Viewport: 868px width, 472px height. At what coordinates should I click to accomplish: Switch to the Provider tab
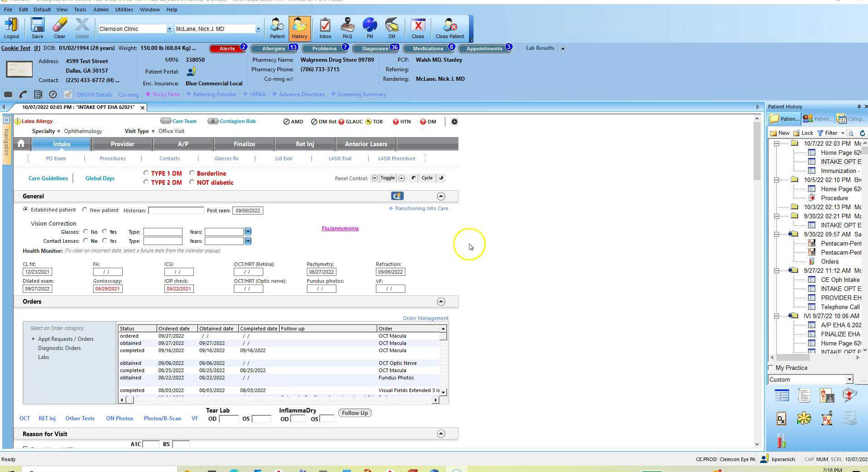[x=122, y=144]
